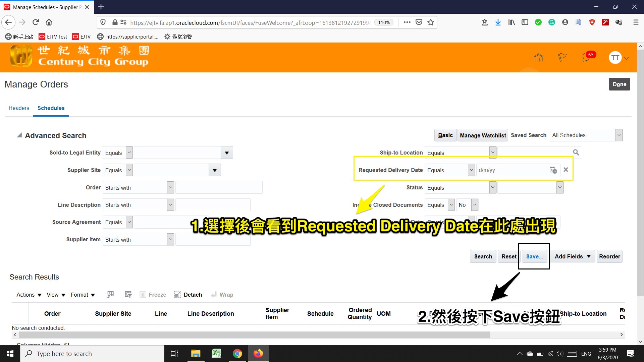Image resolution: width=644 pixels, height=362 pixels.
Task: Collapse the Advanced Search section
Action: [19, 135]
